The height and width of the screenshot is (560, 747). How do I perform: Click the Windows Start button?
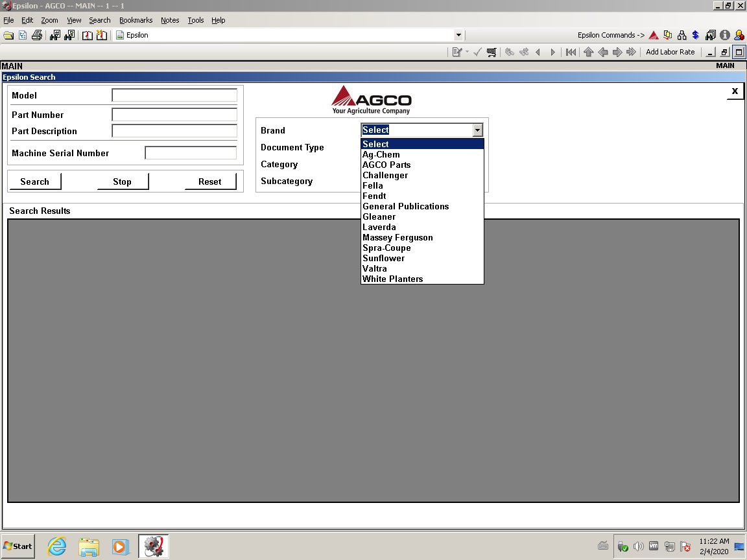coord(18,546)
